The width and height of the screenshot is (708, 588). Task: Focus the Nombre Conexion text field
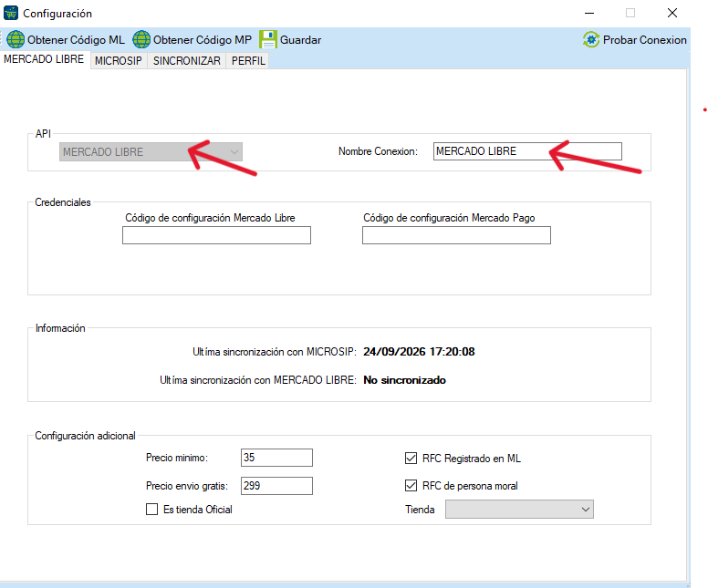coord(527,151)
